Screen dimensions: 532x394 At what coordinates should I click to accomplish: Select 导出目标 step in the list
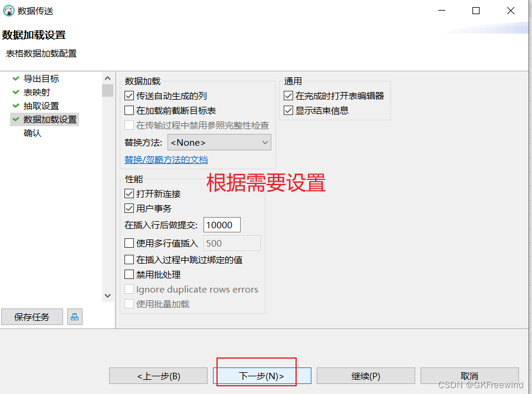pos(41,78)
